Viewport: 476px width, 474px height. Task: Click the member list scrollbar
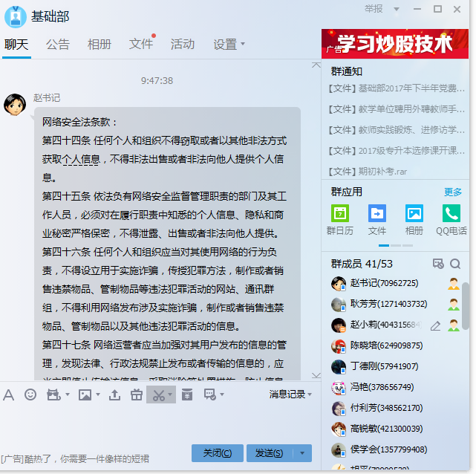pyautogui.click(x=466, y=303)
